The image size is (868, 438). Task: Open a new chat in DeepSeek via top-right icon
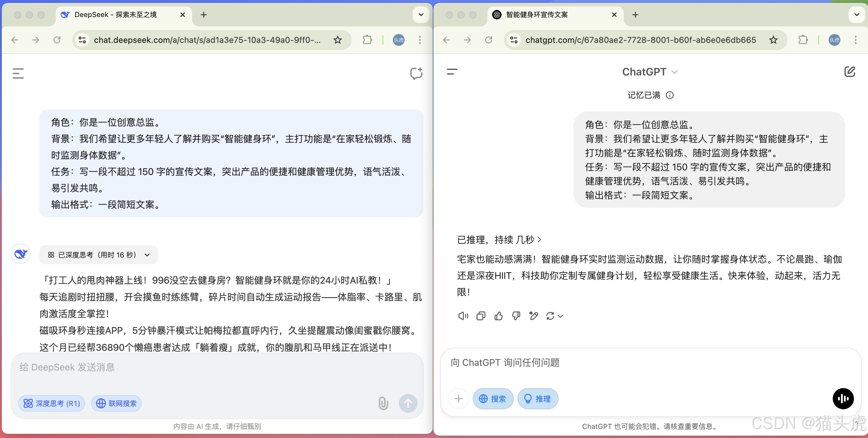pyautogui.click(x=416, y=73)
